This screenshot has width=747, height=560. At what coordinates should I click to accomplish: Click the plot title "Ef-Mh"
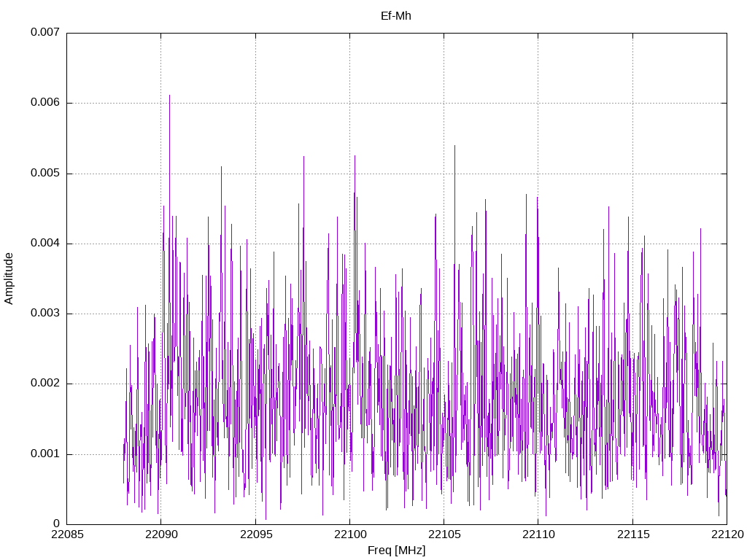(x=396, y=16)
